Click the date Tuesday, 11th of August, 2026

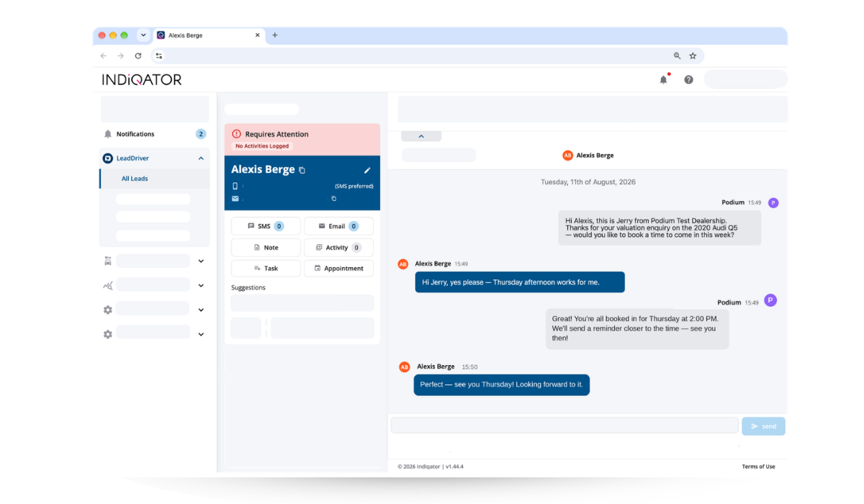(588, 182)
